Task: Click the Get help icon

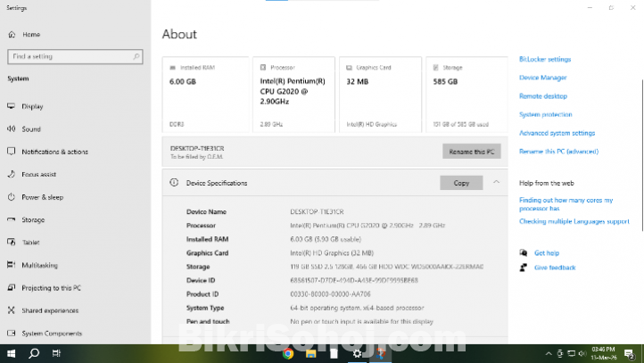Action: [524, 253]
